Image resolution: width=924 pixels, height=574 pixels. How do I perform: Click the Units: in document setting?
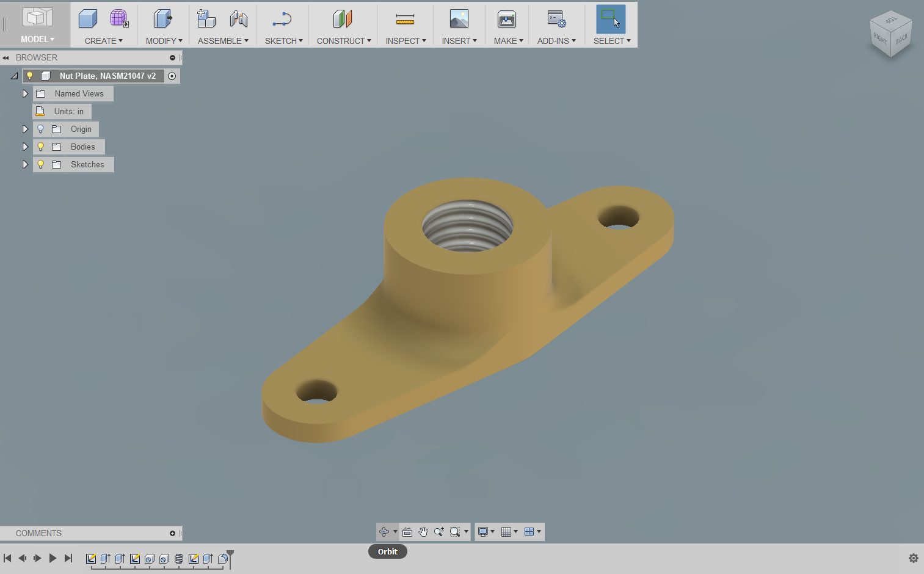pos(67,111)
